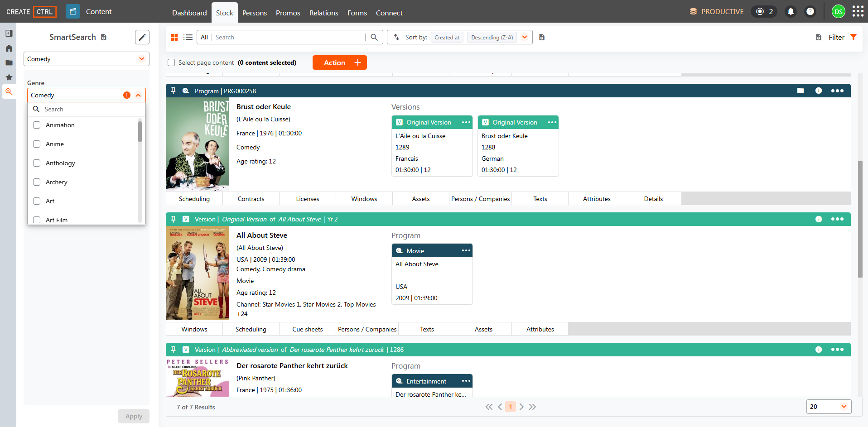Open the sort field dropdown arrow
The image size is (868, 427).
(x=525, y=37)
